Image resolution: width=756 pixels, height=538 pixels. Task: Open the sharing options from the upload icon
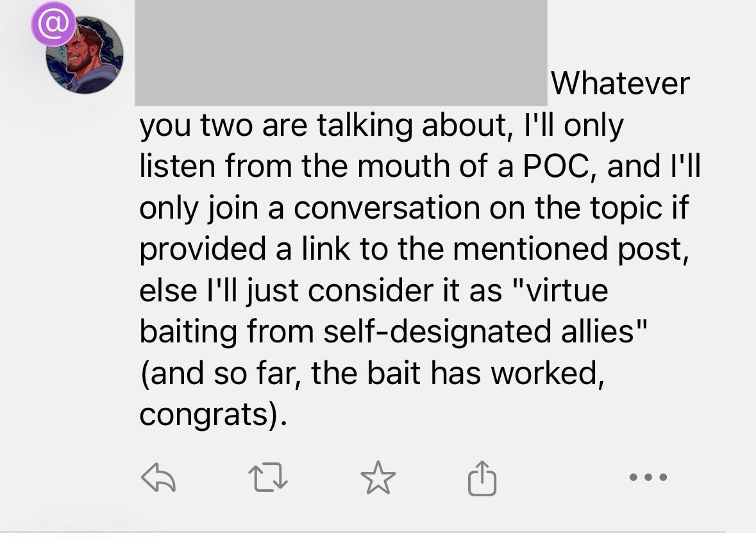(x=483, y=477)
